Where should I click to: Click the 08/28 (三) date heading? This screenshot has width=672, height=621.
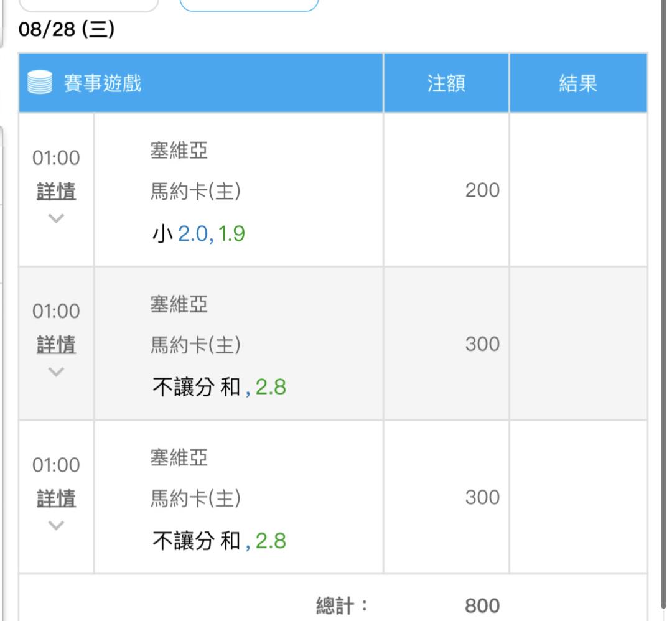pos(66,30)
